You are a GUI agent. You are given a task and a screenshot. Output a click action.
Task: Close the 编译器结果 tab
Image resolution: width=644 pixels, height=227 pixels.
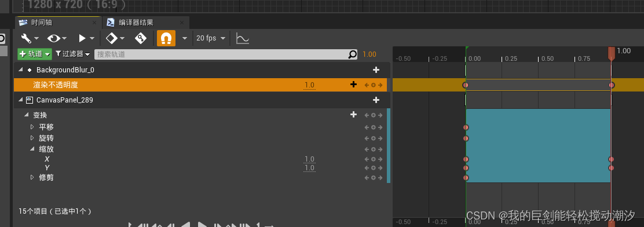[181, 23]
